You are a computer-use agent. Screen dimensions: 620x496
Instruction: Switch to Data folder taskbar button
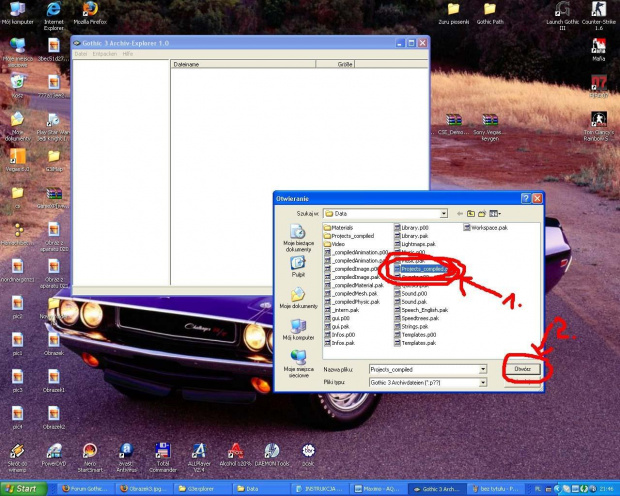point(261,489)
